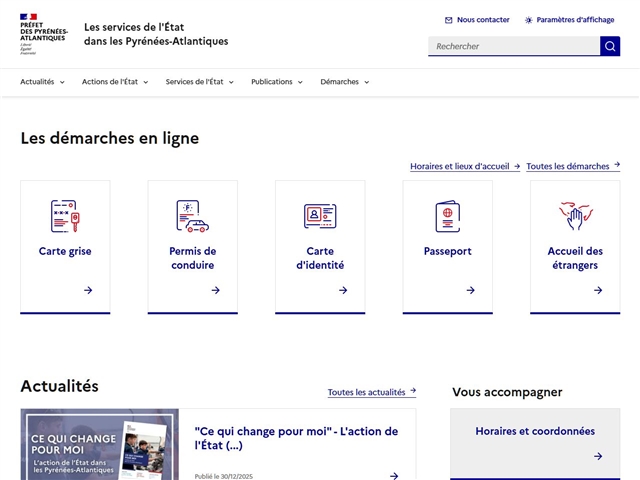
Task: Click the Passeport booklet icon
Action: tap(447, 216)
